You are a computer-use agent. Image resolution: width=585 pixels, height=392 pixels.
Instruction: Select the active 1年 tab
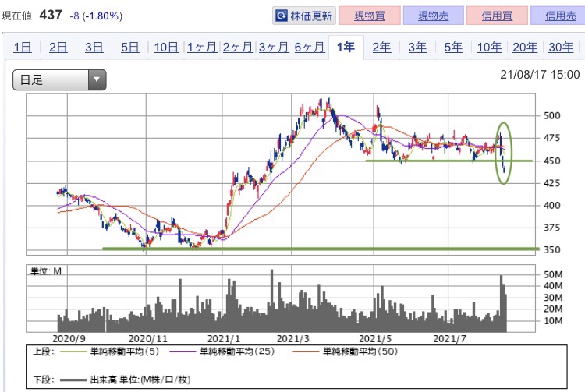click(346, 48)
